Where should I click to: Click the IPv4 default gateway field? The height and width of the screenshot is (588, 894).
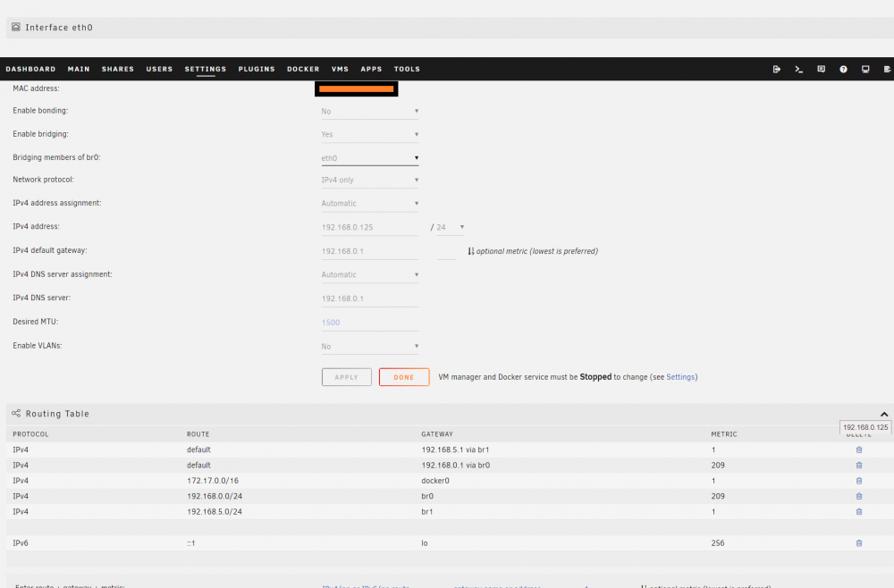pos(370,251)
